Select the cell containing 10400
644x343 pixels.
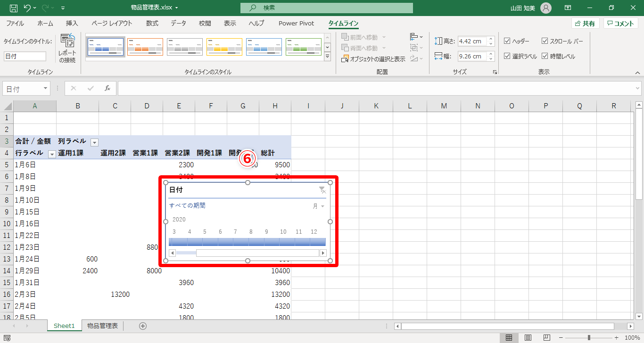[x=275, y=271]
